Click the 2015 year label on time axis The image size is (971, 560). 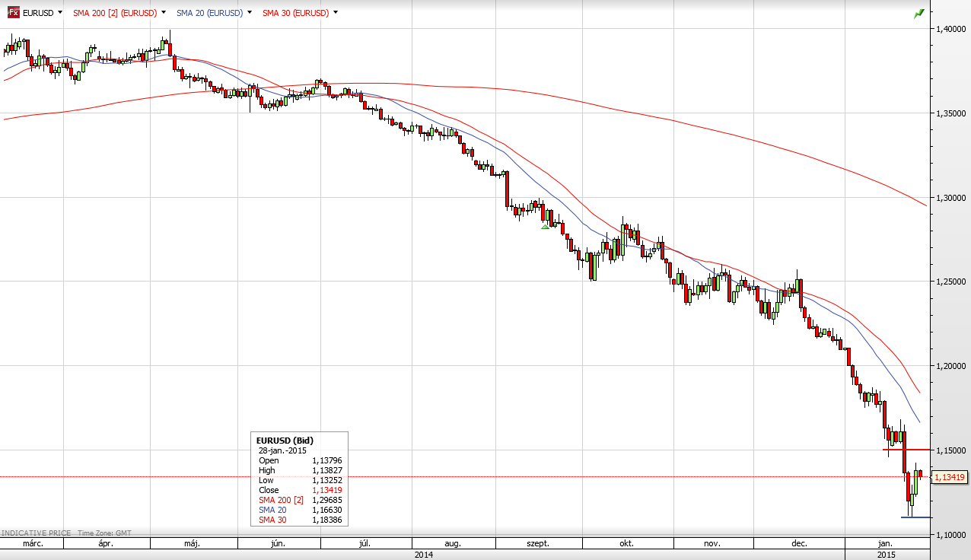(887, 555)
